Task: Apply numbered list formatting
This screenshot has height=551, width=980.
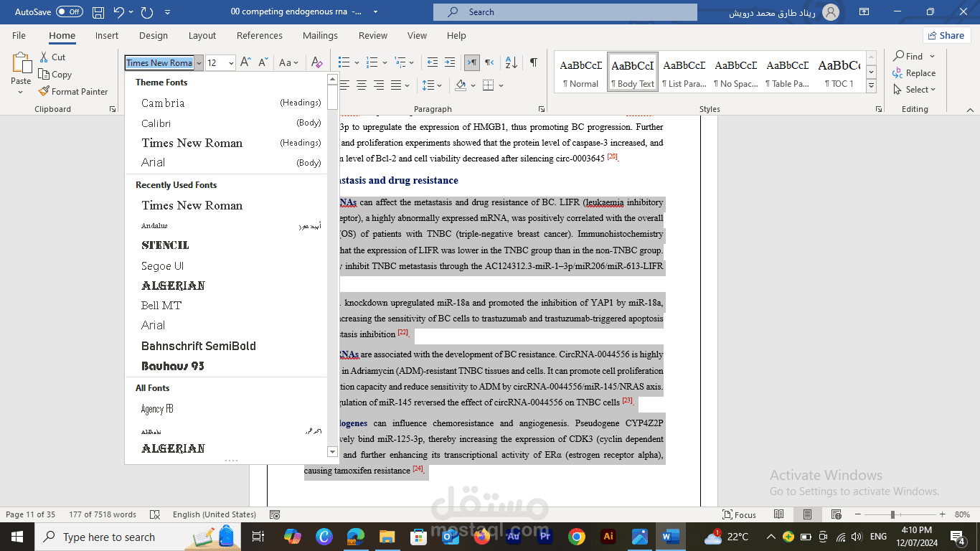Action: [370, 62]
